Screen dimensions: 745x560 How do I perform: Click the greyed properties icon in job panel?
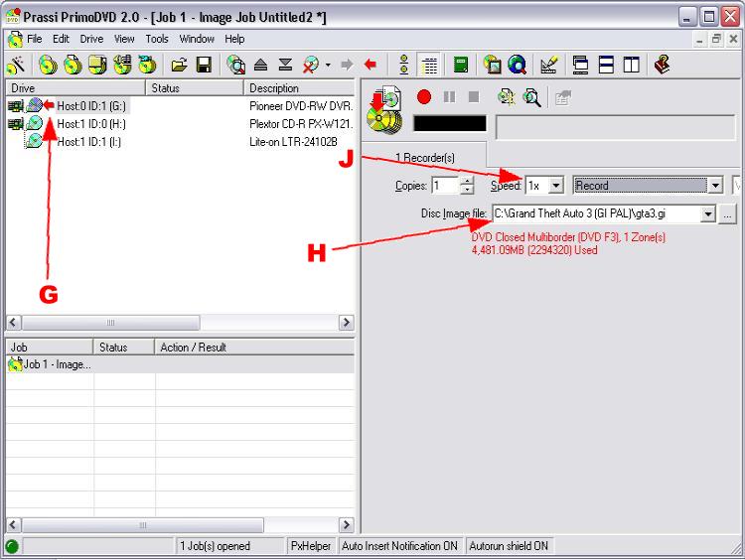[x=563, y=98]
